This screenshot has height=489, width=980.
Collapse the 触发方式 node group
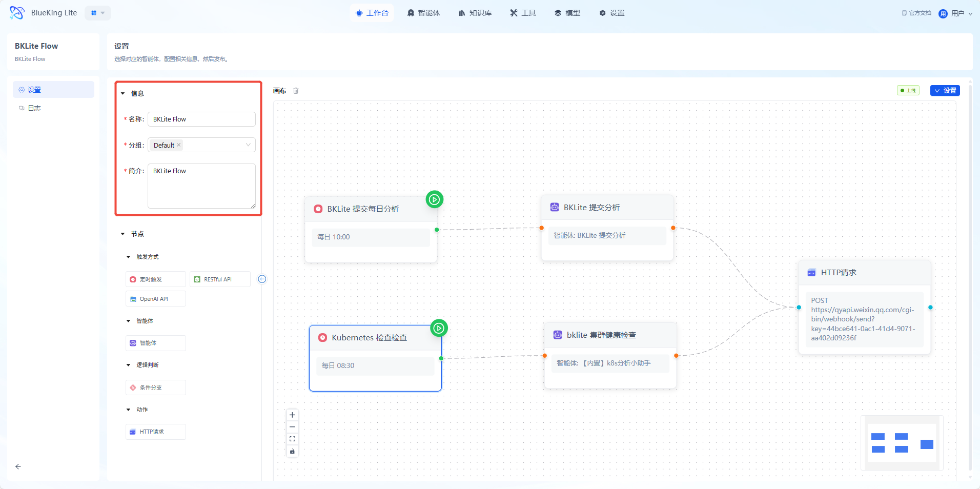click(129, 257)
